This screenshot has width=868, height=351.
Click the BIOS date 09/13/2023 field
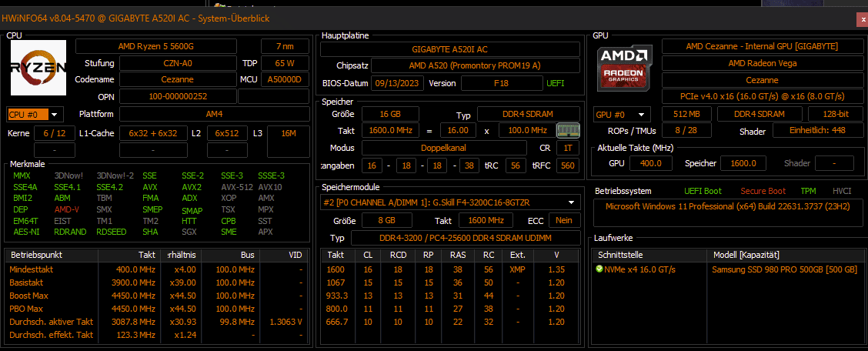click(x=398, y=84)
